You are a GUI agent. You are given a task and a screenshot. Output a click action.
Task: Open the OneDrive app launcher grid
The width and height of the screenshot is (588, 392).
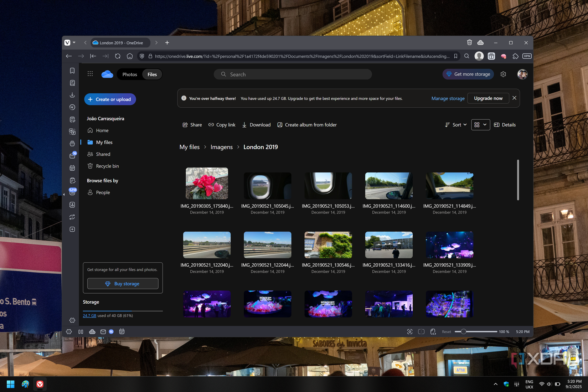[x=90, y=74]
